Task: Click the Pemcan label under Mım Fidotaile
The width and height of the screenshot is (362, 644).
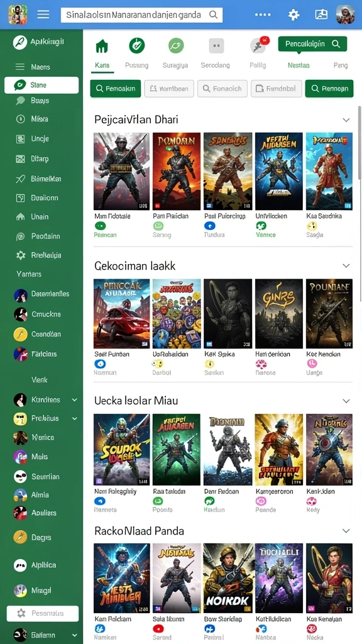Action: pyautogui.click(x=105, y=235)
